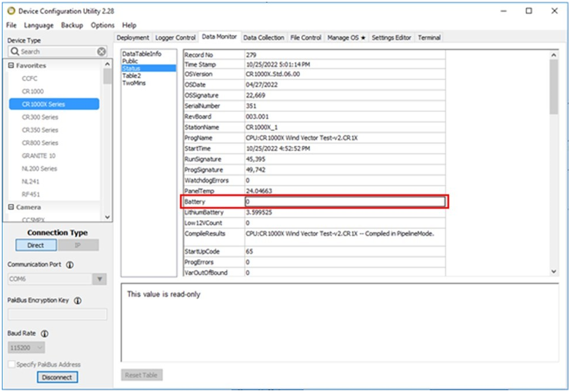Click the ProgSignature value 49,742
571x392 pixels.
(x=256, y=169)
